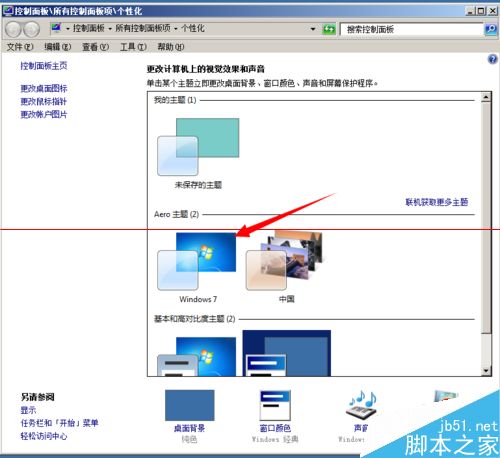
Task: Expand the arrow before 个性化 breadcrumb
Action: pyautogui.click(x=176, y=29)
